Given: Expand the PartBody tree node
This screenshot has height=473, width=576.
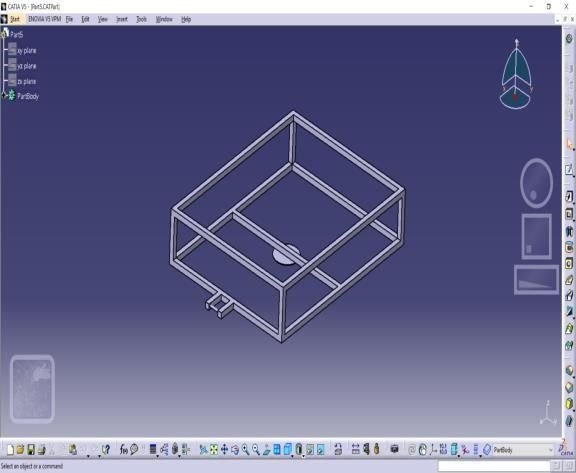Looking at the screenshot, I should [4, 96].
